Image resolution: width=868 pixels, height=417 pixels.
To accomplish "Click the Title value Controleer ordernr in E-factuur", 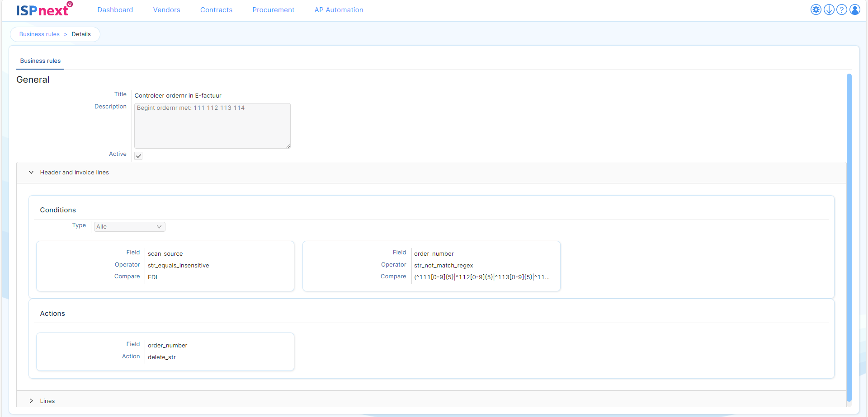I will coord(178,96).
